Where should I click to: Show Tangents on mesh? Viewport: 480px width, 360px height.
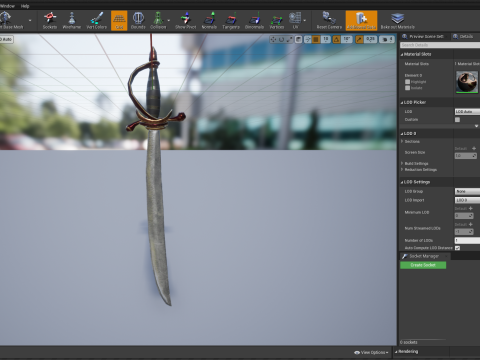click(231, 21)
